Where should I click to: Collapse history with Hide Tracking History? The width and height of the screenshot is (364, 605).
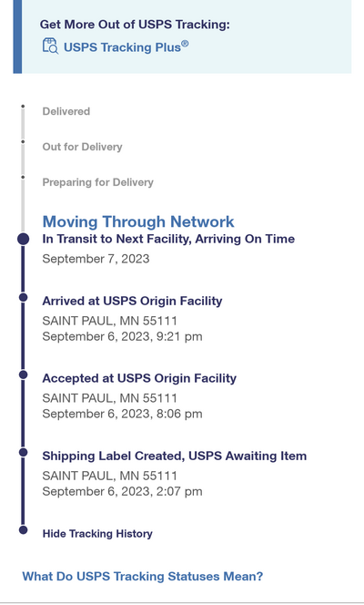97,534
